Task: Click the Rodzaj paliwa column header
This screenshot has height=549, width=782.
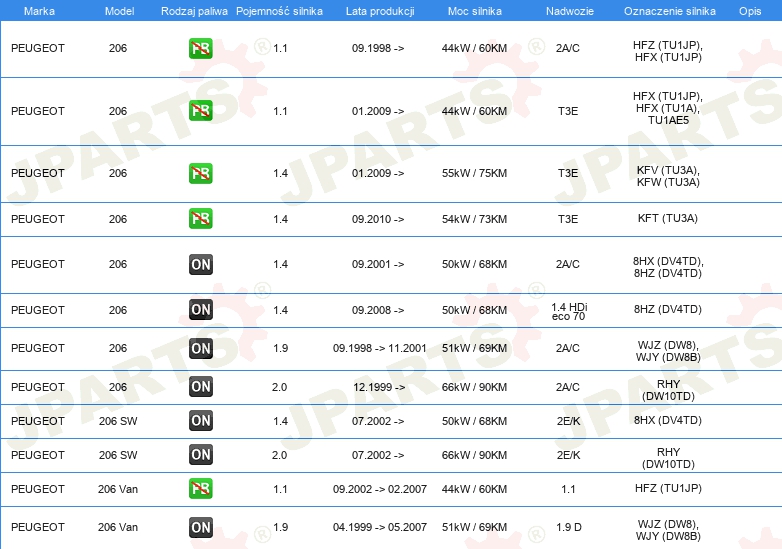Action: (x=193, y=10)
